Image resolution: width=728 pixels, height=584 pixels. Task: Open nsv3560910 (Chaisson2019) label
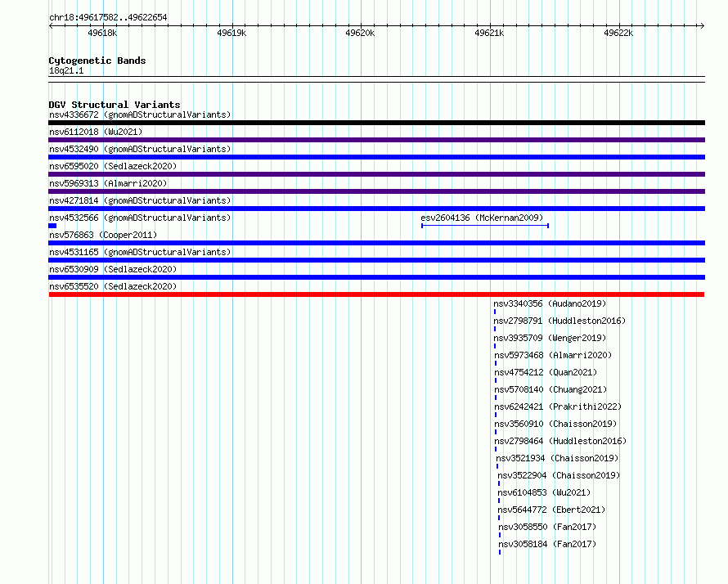pyautogui.click(x=555, y=424)
